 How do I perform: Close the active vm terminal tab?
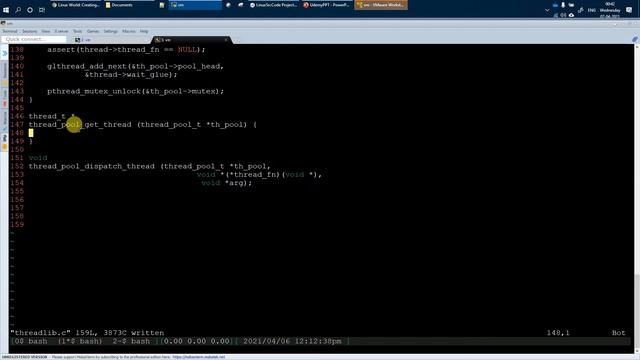(x=226, y=40)
